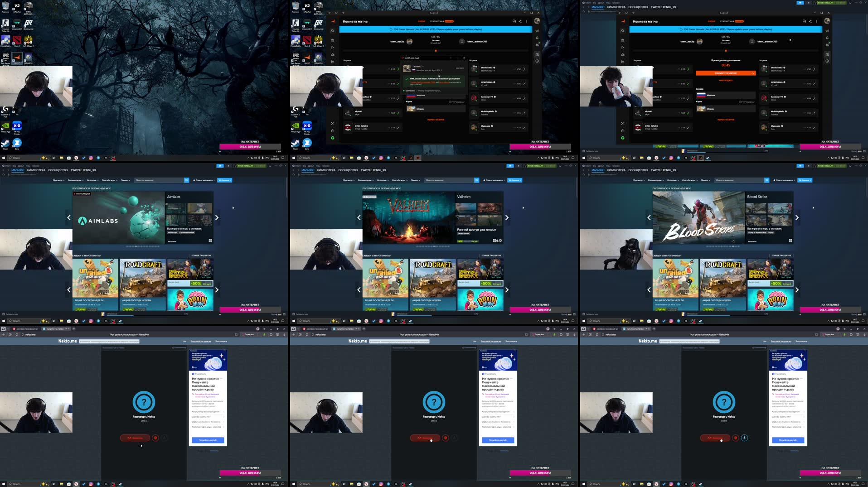Open the three-dot menu in the match room
The width and height of the screenshot is (868, 487).
pyautogui.click(x=816, y=21)
